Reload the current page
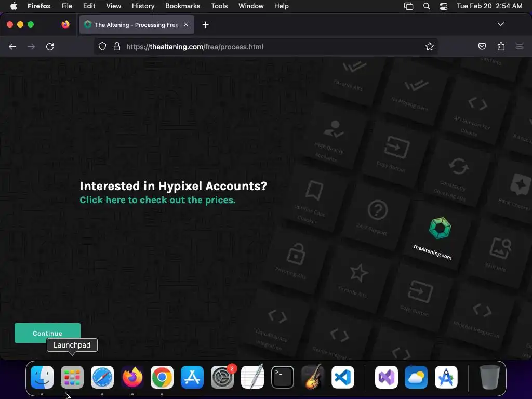 [50, 47]
